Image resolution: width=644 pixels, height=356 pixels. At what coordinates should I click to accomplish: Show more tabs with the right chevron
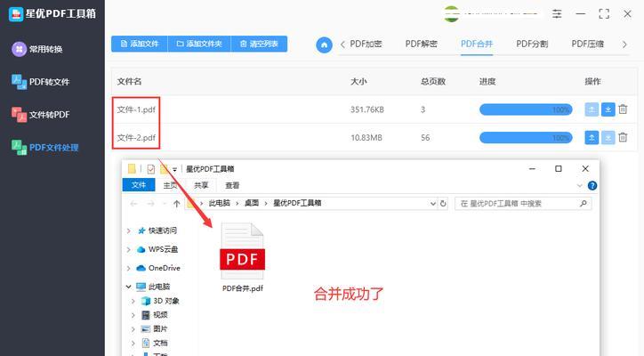[x=624, y=44]
